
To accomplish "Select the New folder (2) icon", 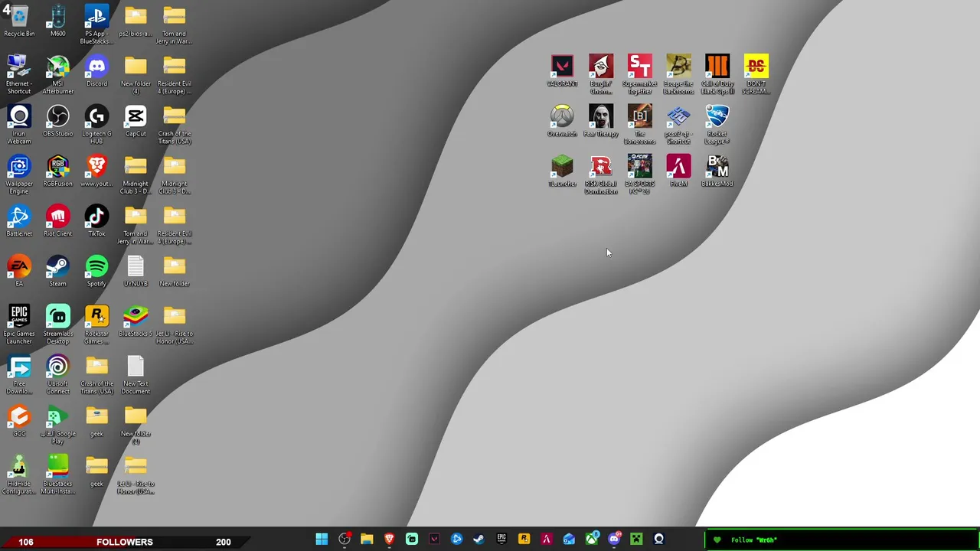I will pyautogui.click(x=136, y=425).
